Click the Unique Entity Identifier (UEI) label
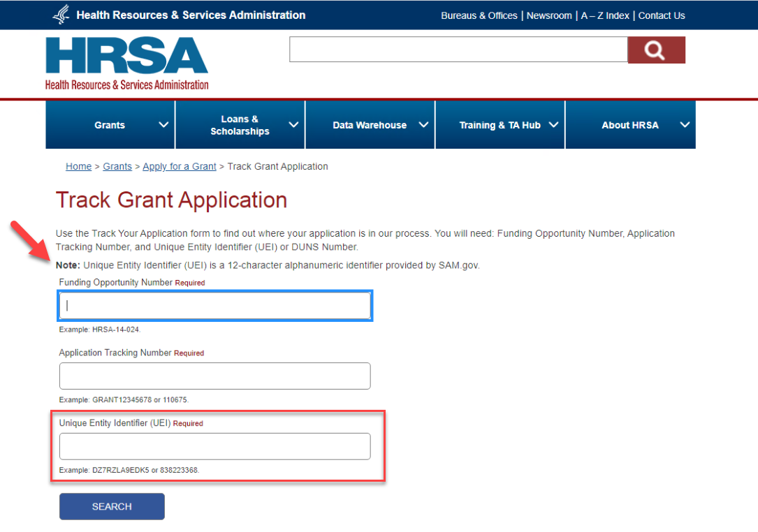The image size is (758, 532). pos(115,423)
